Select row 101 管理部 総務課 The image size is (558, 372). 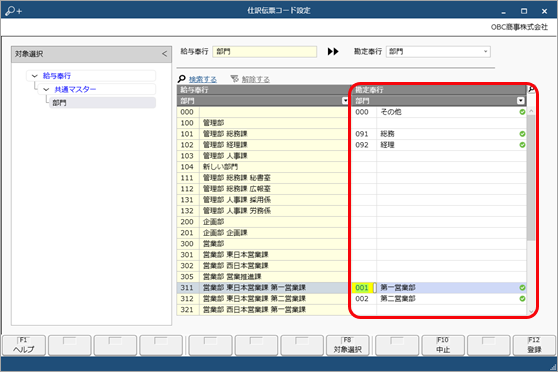point(264,134)
